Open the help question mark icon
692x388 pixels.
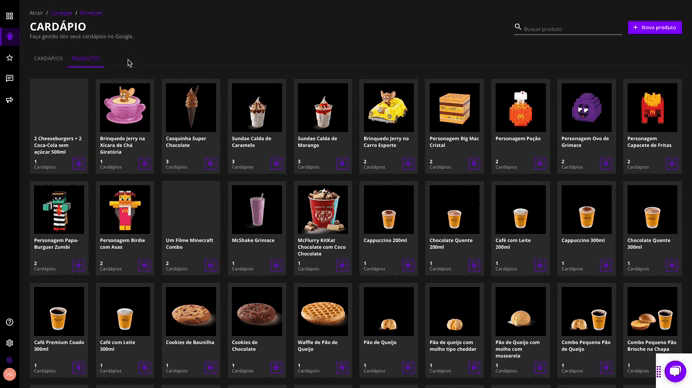9,322
